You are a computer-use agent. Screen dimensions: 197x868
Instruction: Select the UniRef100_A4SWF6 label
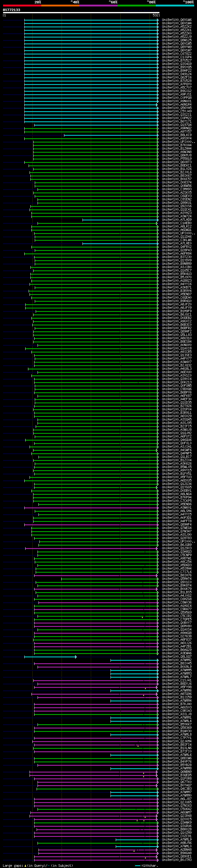coord(176,450)
